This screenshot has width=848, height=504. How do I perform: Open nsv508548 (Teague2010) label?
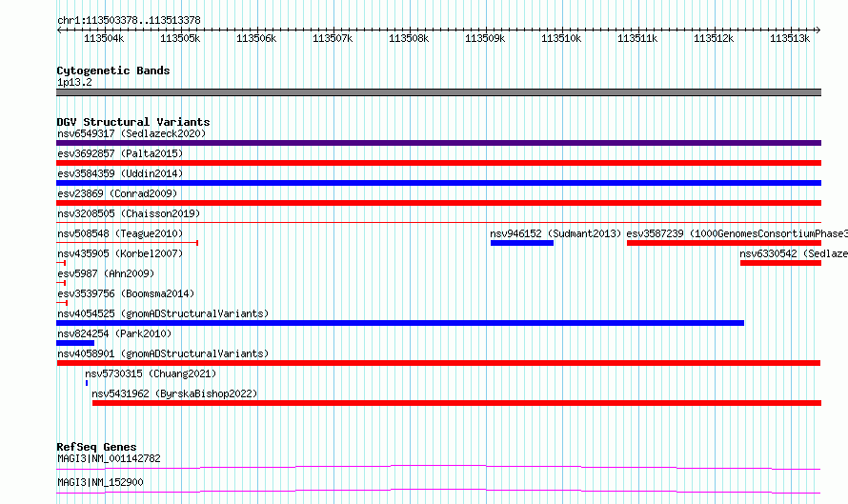[120, 233]
